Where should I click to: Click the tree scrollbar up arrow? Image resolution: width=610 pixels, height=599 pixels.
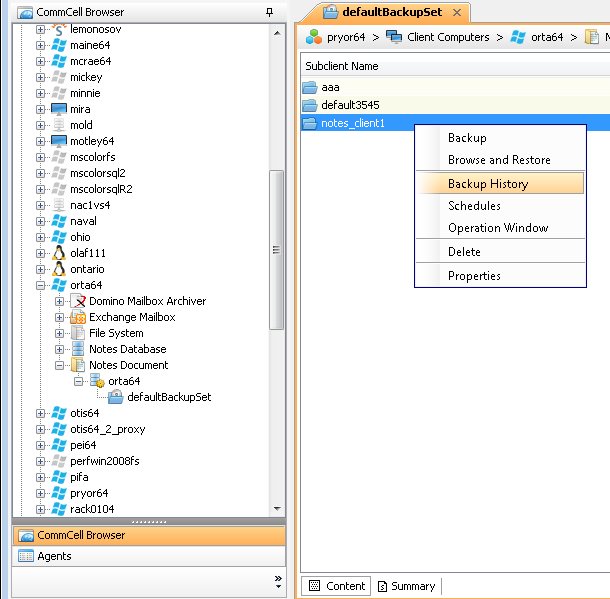coord(277,33)
